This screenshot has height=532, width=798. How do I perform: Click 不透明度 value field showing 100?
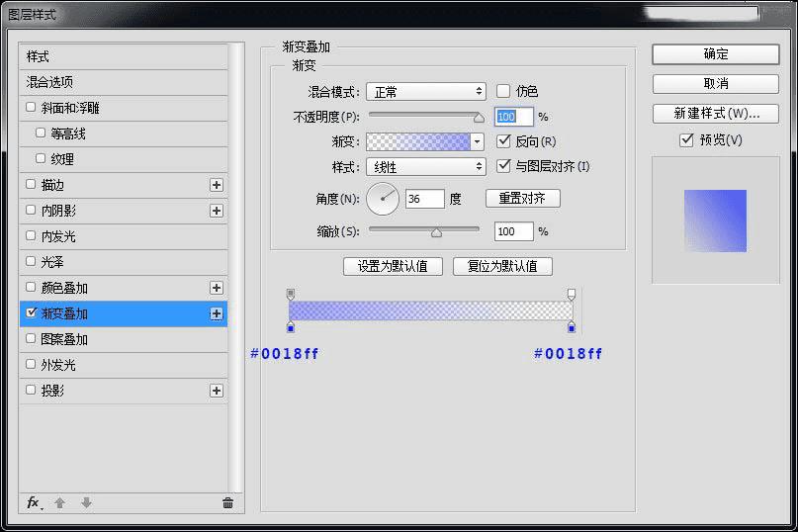[x=514, y=117]
